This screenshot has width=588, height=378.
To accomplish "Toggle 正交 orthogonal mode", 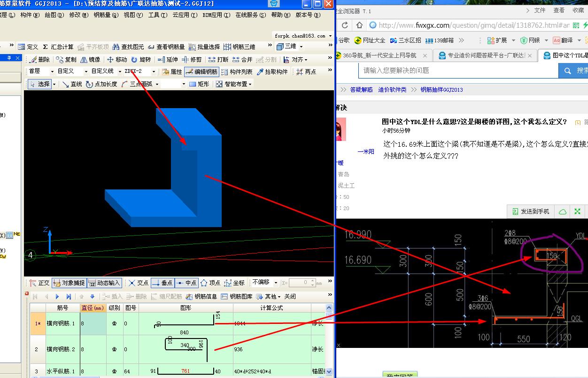I will click(x=39, y=283).
